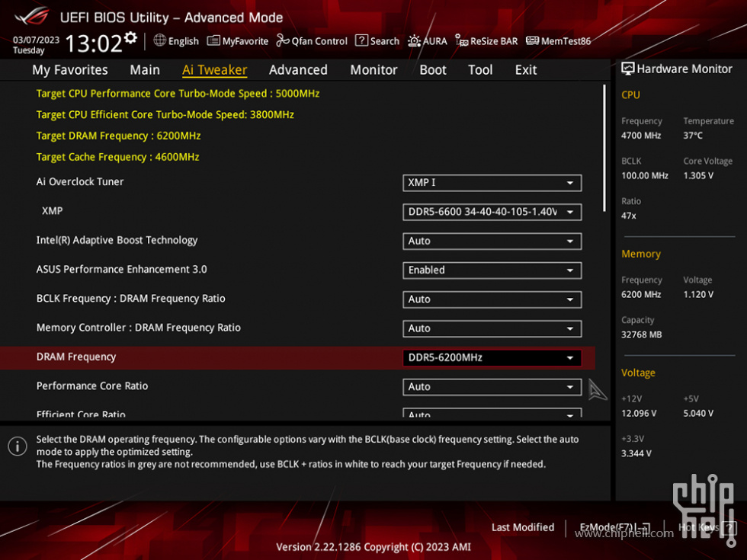Click the Qfan Control label
The image size is (747, 560).
(x=319, y=41)
